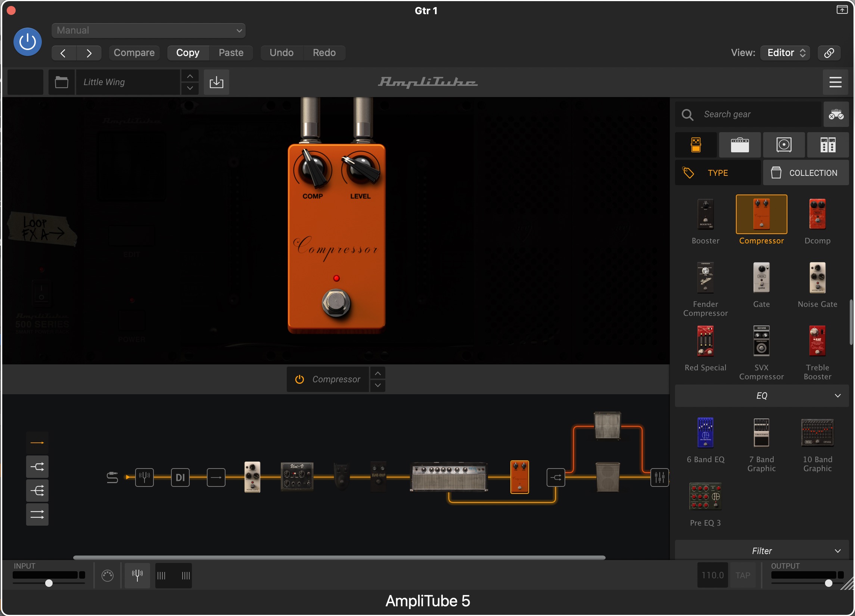Toggle the TAP tempo button
This screenshot has width=855, height=616.
tap(743, 575)
